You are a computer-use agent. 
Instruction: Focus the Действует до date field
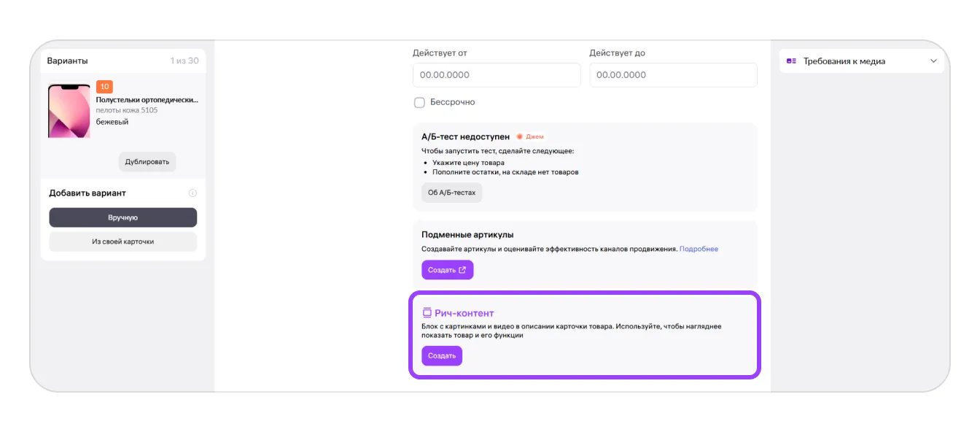tap(672, 75)
